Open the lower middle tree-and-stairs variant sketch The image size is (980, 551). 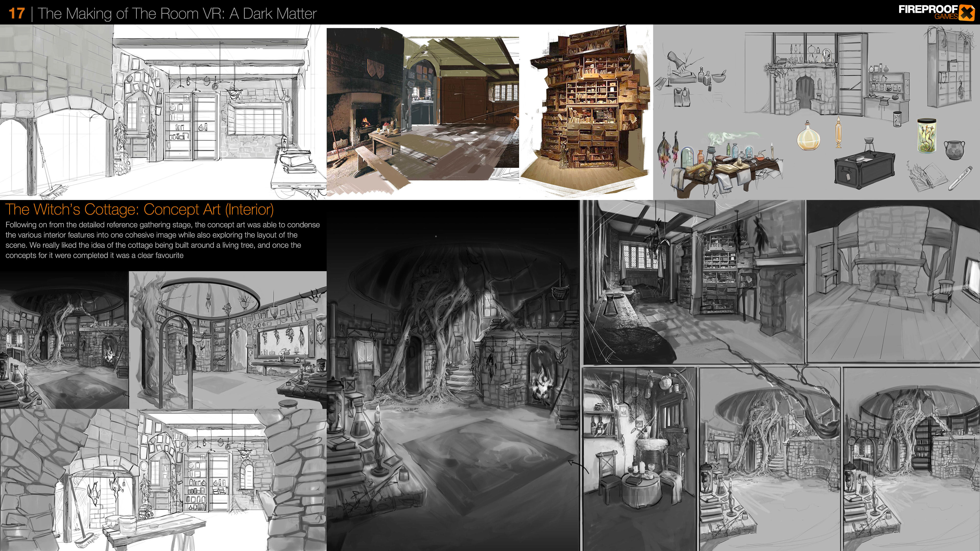[x=770, y=459]
